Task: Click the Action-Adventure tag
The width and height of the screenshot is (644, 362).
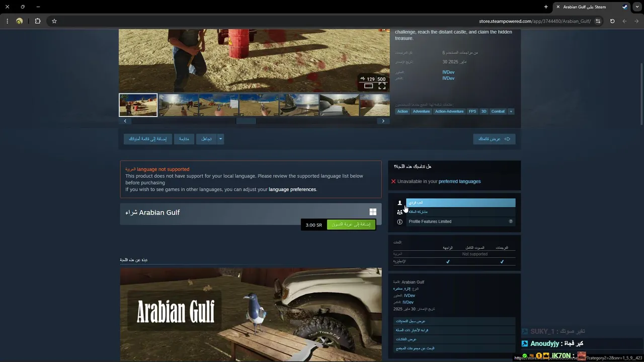Action: coord(449,111)
